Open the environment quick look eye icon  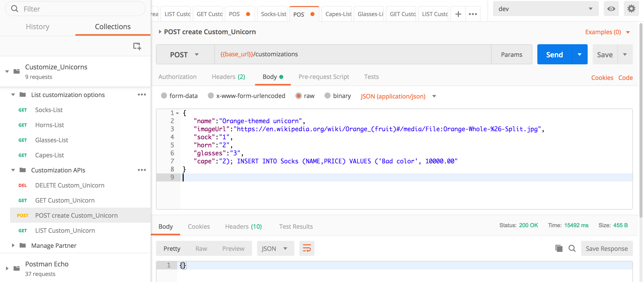611,9
